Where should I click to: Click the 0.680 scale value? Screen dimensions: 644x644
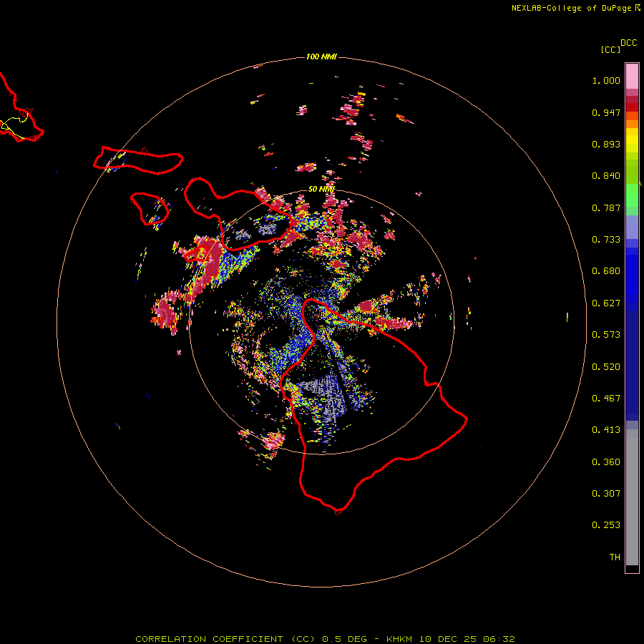coord(606,271)
